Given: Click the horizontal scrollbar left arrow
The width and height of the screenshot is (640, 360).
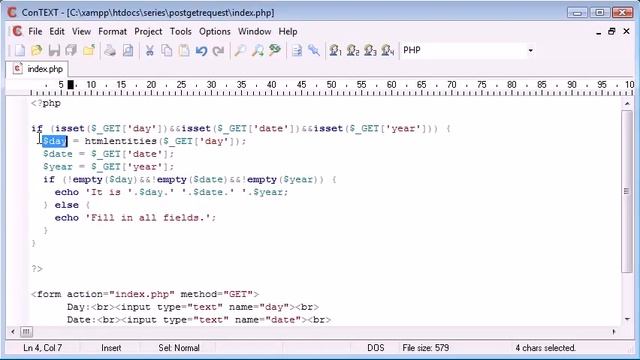Looking at the screenshot, I should point(13,332).
